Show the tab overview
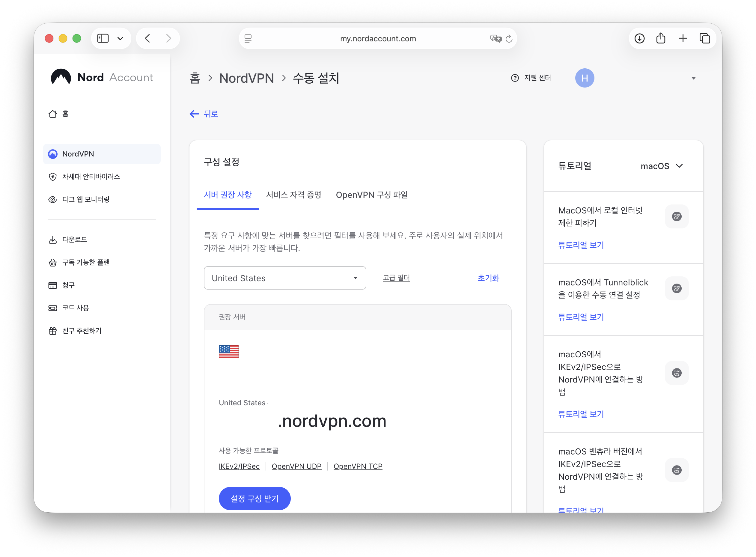This screenshot has width=756, height=557. tap(705, 38)
